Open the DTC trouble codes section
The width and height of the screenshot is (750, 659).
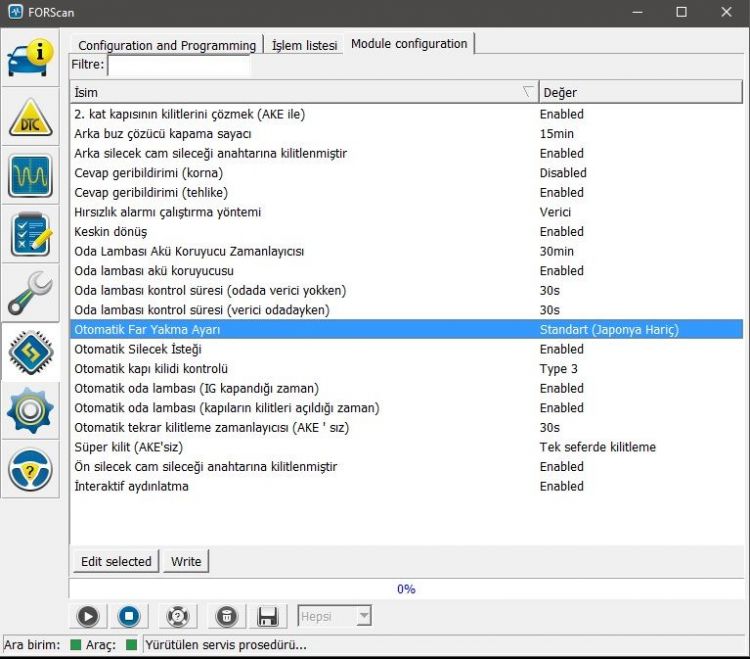(30, 117)
